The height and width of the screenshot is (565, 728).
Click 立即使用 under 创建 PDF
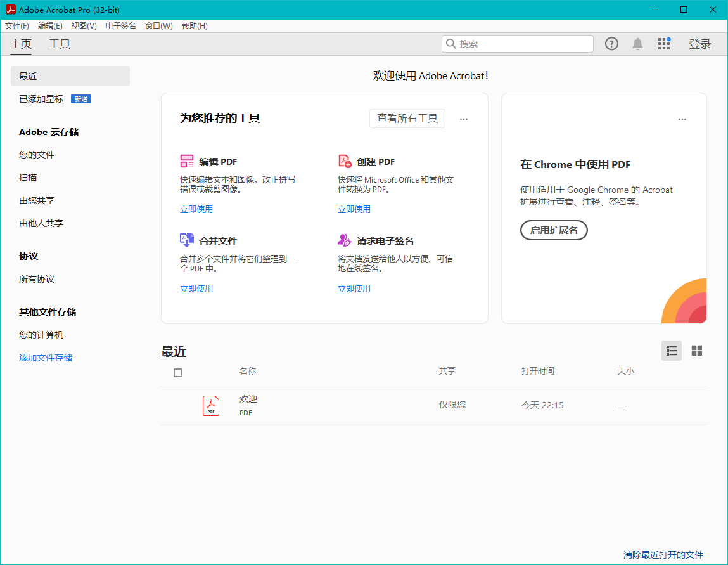tap(354, 209)
